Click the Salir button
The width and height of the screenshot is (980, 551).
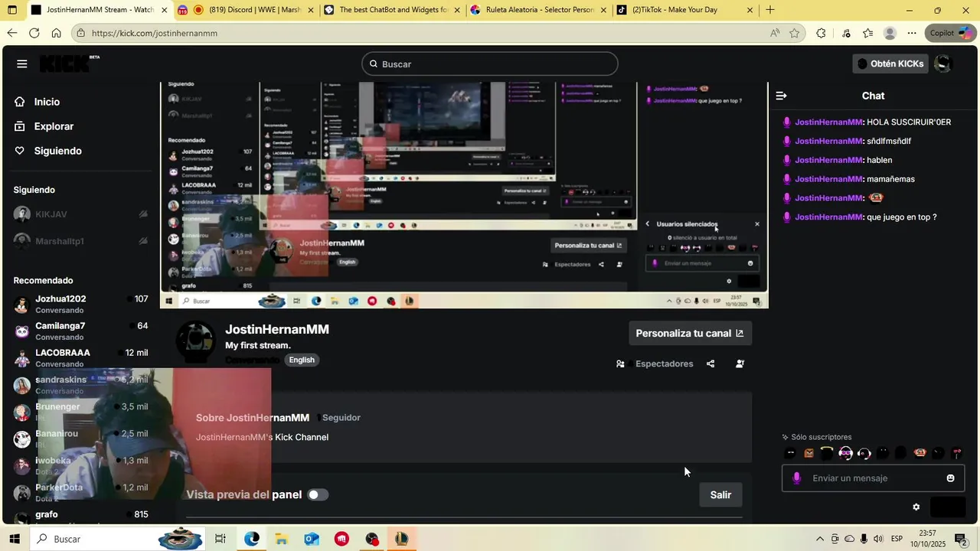pyautogui.click(x=720, y=494)
